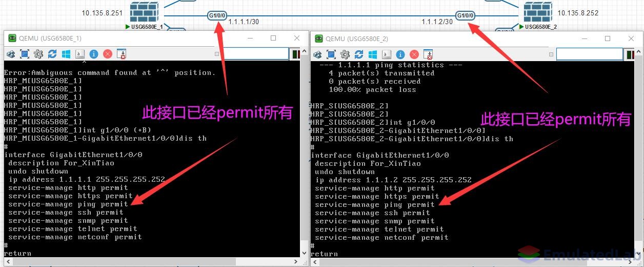Click '100.00% packet loss' line
This screenshot has width=644, height=267.
point(372,89)
